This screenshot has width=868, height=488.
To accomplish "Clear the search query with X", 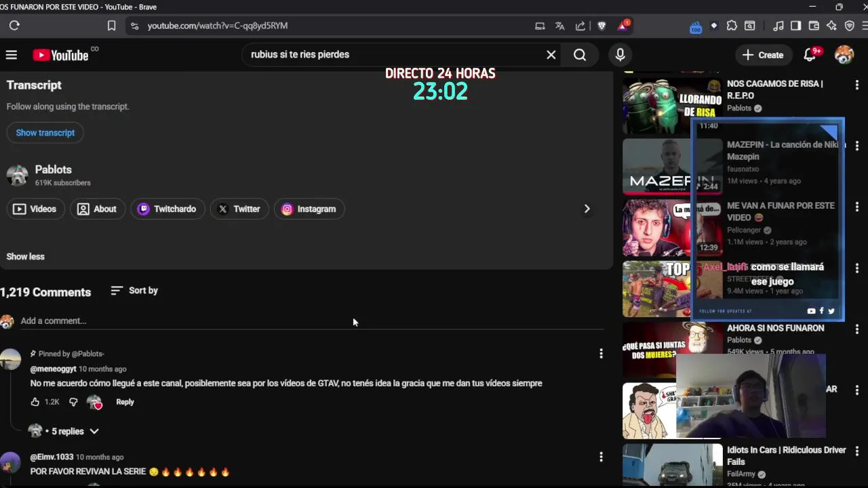I will click(551, 55).
